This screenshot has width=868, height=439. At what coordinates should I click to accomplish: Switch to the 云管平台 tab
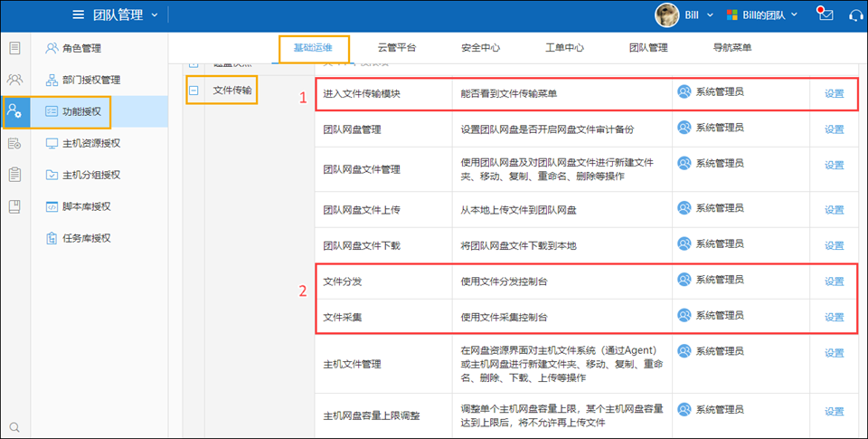[x=397, y=48]
